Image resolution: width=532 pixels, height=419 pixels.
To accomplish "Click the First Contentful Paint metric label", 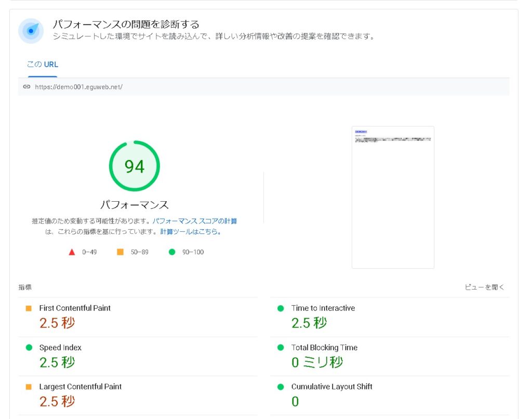I will coord(75,308).
